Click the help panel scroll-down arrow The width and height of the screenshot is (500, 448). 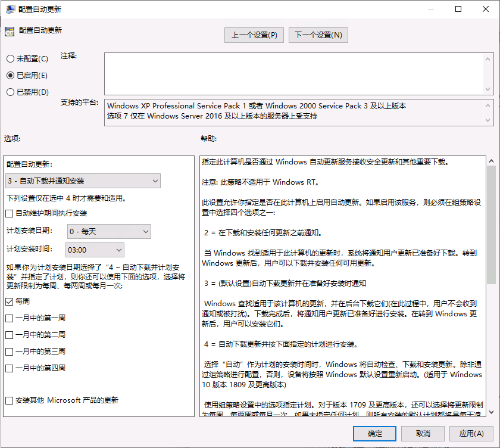click(492, 412)
